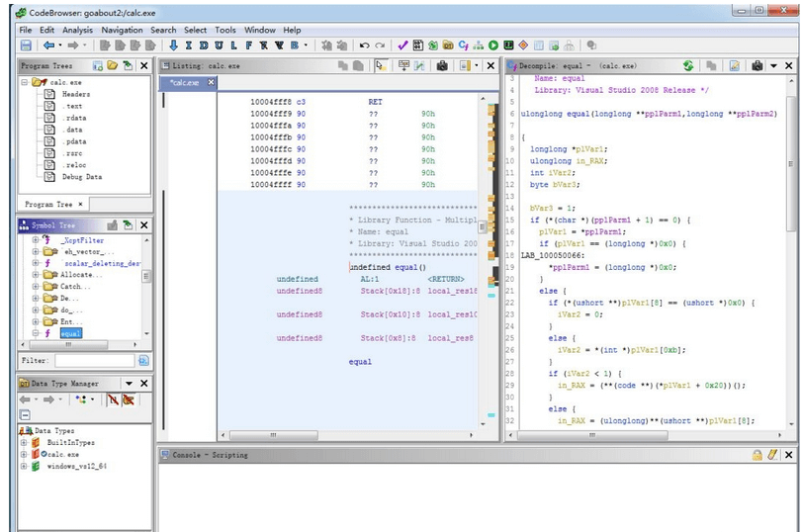Click the Undo arrow in toolbar
This screenshot has width=802, height=532.
pyautogui.click(x=365, y=45)
